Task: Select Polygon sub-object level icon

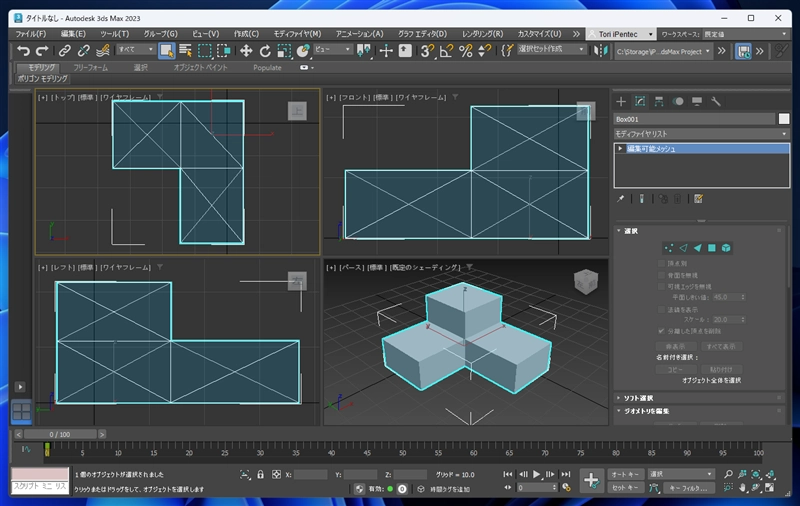Action: point(711,247)
